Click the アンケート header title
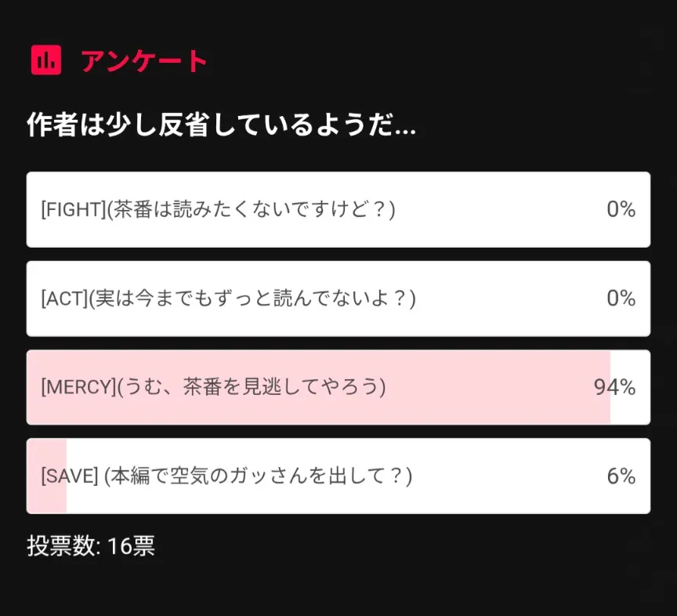 (144, 61)
